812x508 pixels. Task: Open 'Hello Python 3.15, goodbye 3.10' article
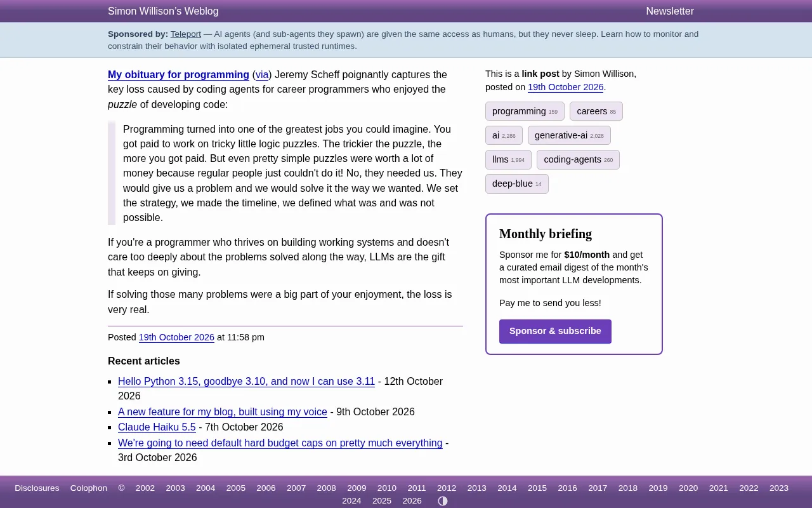tap(246, 381)
